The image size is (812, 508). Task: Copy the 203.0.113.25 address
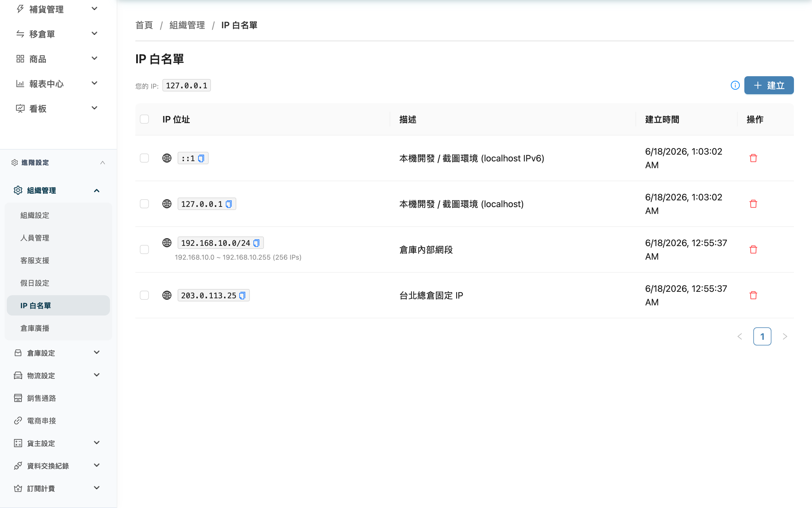[x=242, y=295]
